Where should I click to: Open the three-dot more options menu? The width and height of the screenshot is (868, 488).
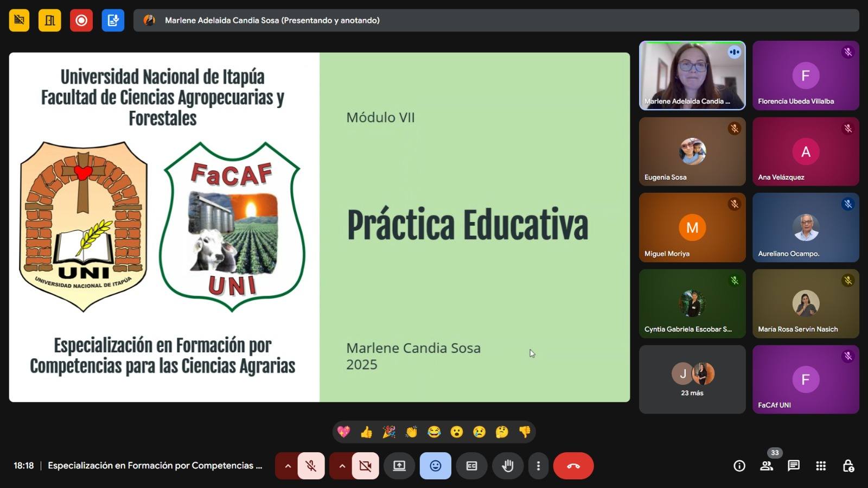click(x=538, y=466)
